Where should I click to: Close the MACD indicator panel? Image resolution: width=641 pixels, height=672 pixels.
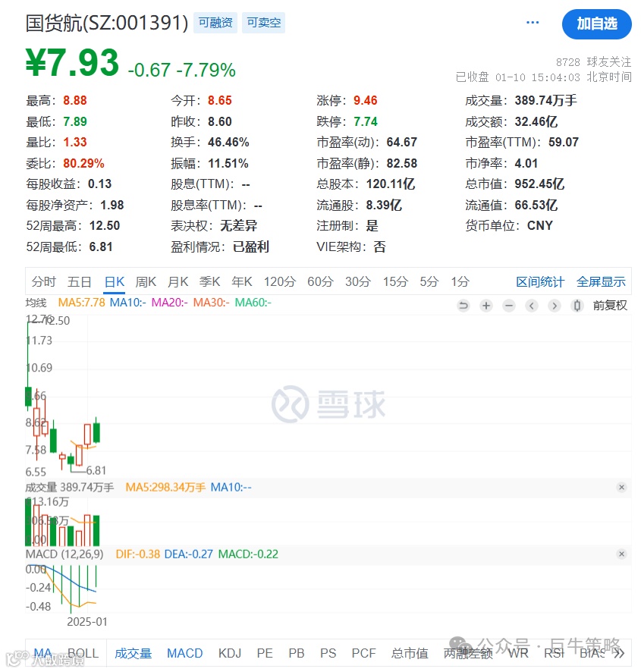click(x=621, y=554)
